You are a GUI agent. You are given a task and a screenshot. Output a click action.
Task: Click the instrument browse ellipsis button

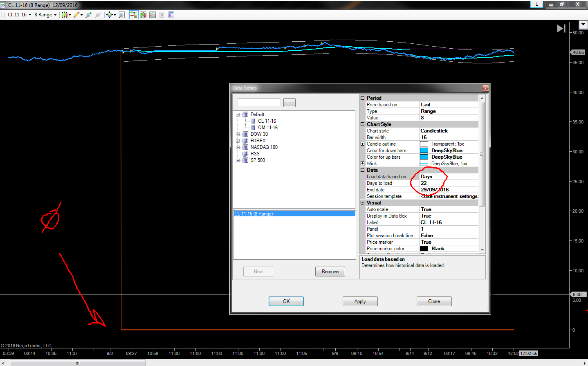[x=290, y=103]
